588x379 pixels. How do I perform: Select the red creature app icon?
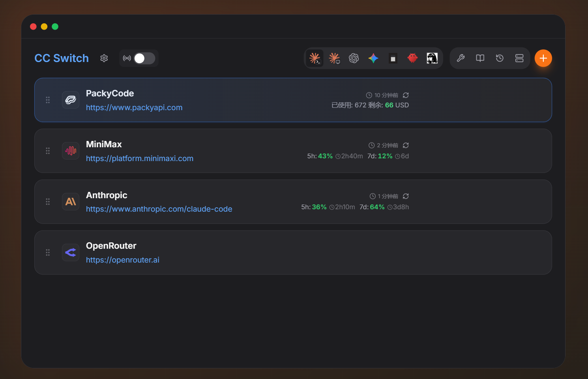(413, 58)
